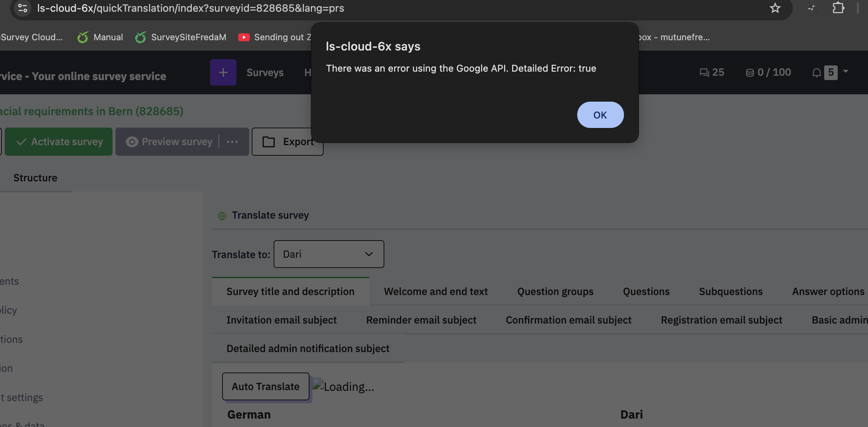868x427 pixels.
Task: Open the Reminder email subject tab
Action: click(x=421, y=320)
